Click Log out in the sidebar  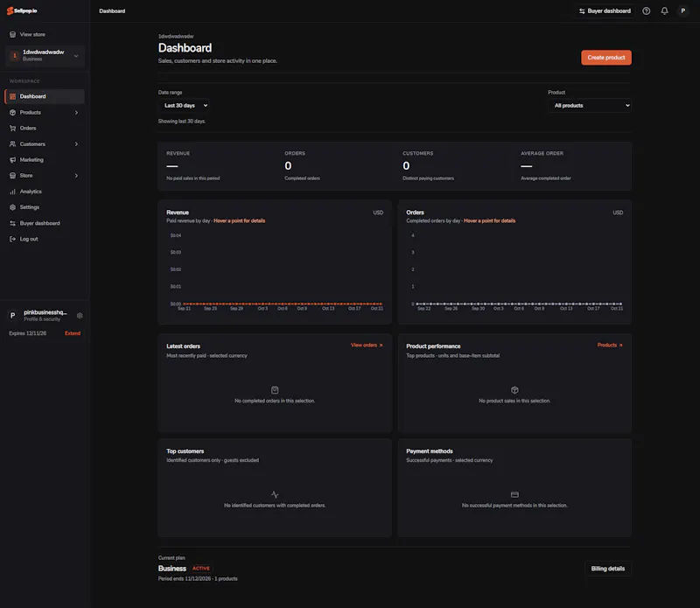45,239
